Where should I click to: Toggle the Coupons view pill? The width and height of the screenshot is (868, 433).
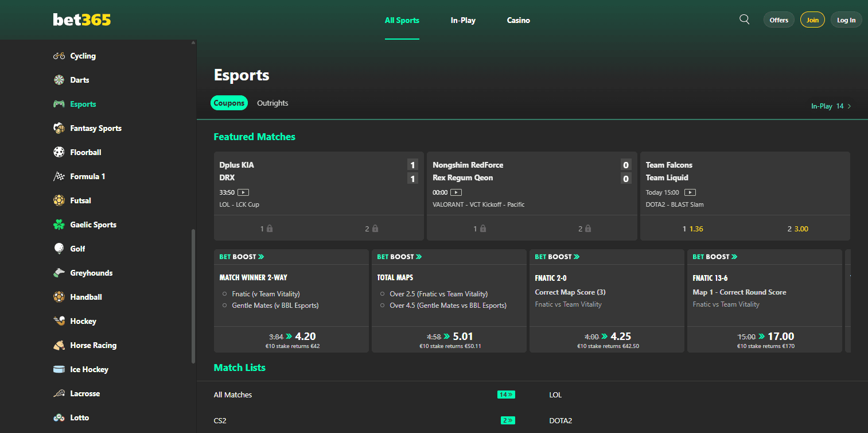(229, 102)
